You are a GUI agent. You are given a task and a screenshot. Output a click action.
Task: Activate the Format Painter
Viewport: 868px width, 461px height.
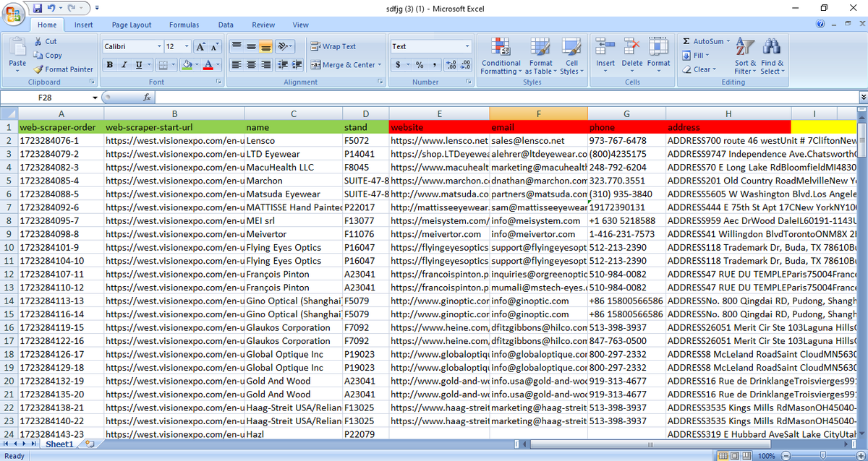[64, 69]
